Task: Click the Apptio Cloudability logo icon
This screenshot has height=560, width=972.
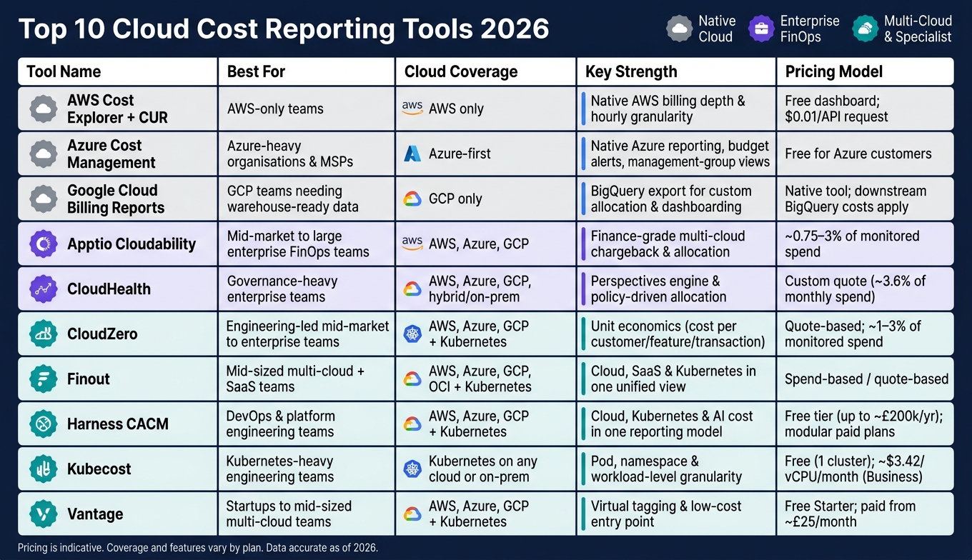Action: (x=44, y=244)
